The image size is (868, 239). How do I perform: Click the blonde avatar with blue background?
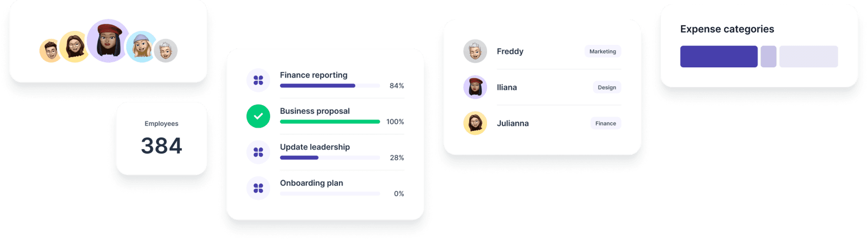point(141,47)
